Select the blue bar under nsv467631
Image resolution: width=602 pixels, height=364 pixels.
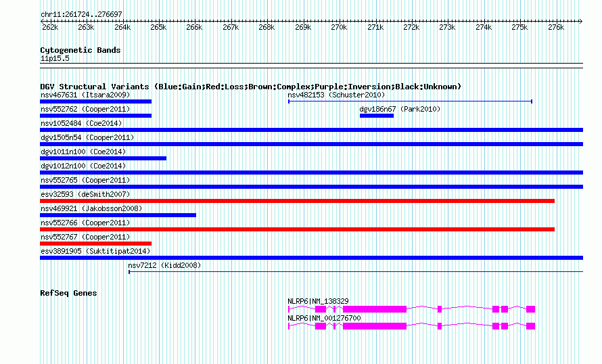tap(95, 101)
